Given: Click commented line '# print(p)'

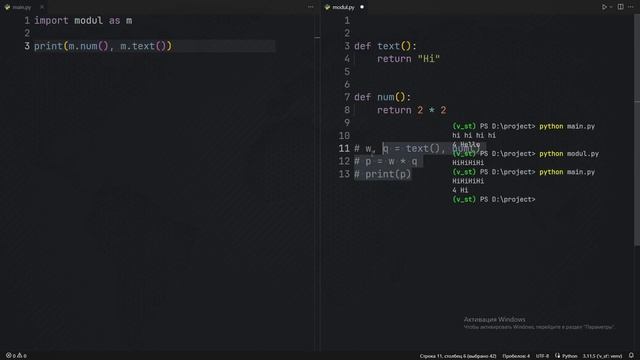Looking at the screenshot, I should pyautogui.click(x=382, y=174).
